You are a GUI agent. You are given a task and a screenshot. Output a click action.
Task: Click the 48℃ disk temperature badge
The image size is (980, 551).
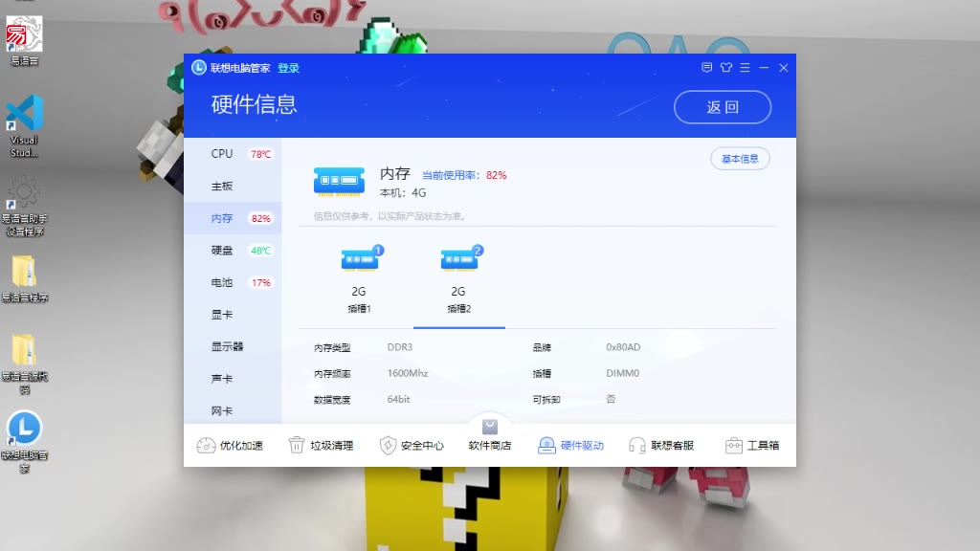coord(260,251)
